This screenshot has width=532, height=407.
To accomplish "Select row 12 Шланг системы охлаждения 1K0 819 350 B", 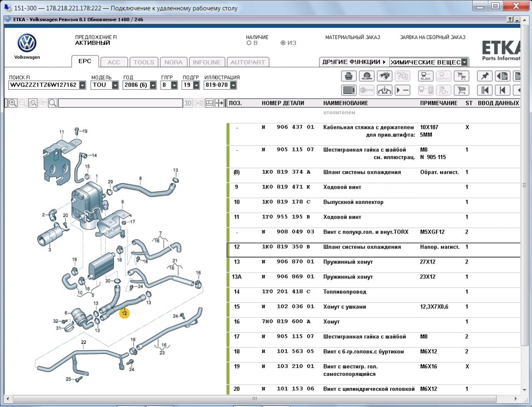I will click(x=374, y=250).
